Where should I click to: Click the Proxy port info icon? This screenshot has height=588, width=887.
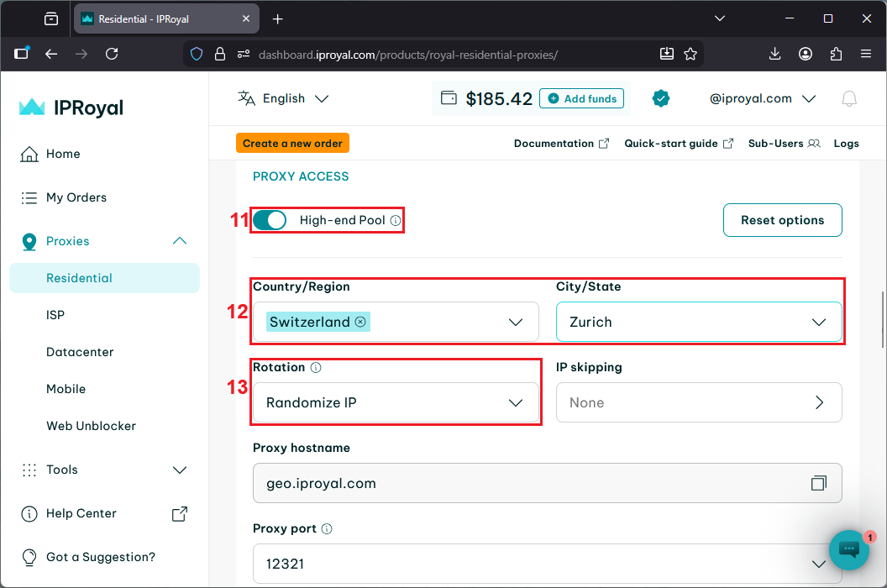click(x=327, y=528)
